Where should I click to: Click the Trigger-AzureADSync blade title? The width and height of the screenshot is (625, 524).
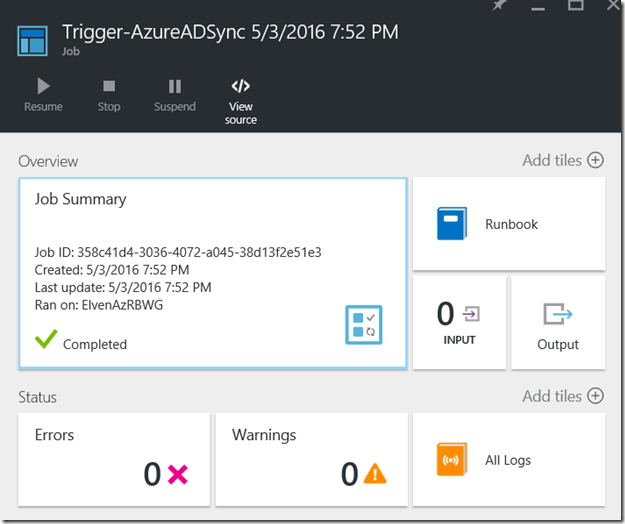tap(230, 32)
